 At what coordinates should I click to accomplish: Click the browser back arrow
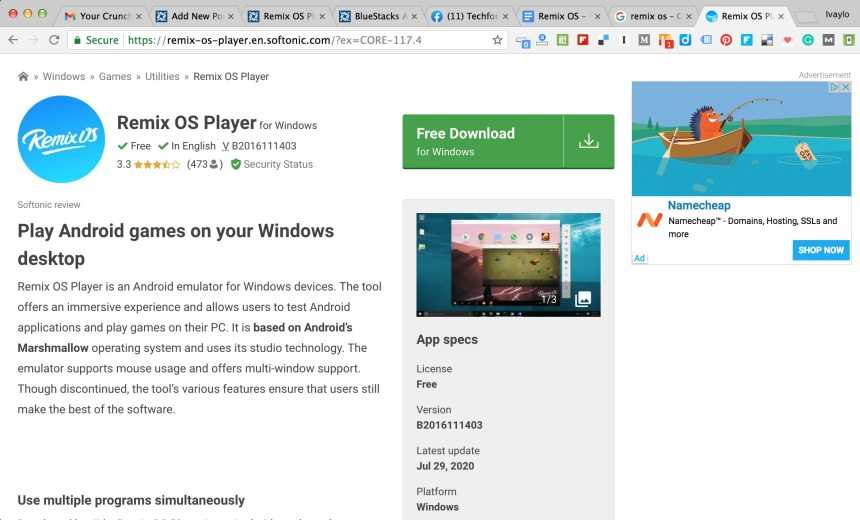pos(13,40)
